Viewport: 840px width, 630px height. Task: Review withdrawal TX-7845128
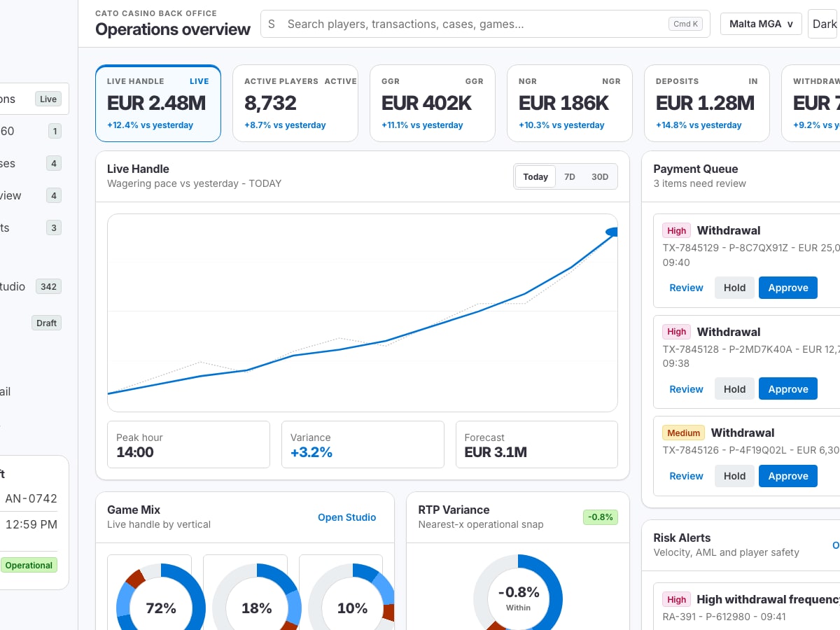point(686,389)
